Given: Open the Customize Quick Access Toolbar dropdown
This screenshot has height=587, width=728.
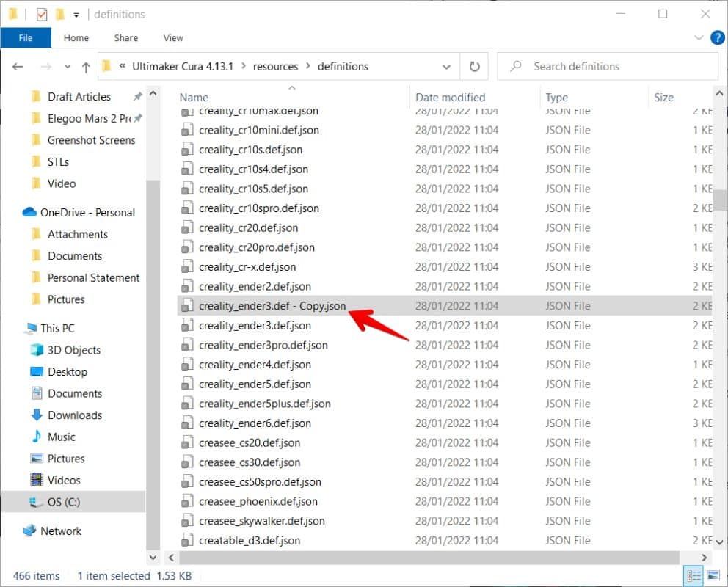Looking at the screenshot, I should pyautogui.click(x=76, y=15).
